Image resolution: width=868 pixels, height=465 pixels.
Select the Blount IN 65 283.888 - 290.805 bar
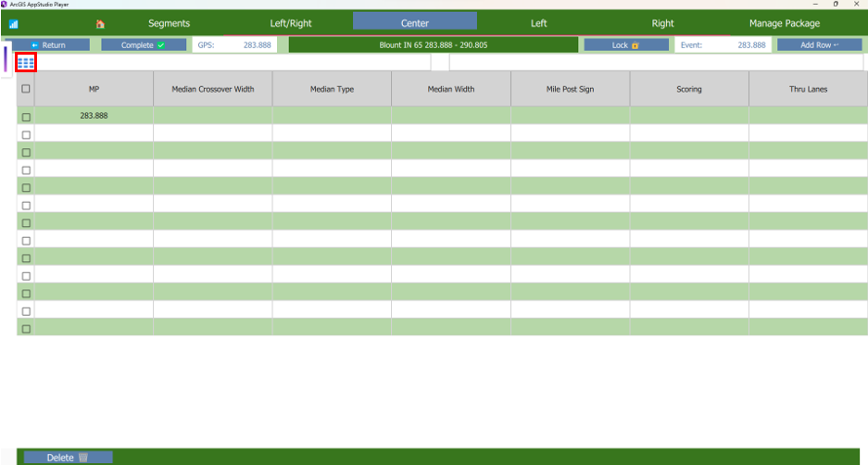click(434, 44)
